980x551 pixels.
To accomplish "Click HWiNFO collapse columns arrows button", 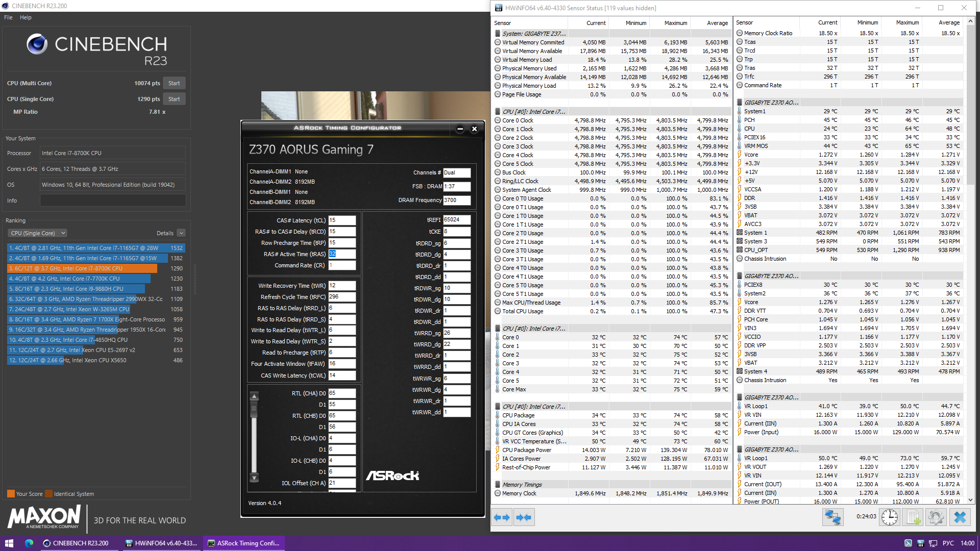I will pos(524,517).
